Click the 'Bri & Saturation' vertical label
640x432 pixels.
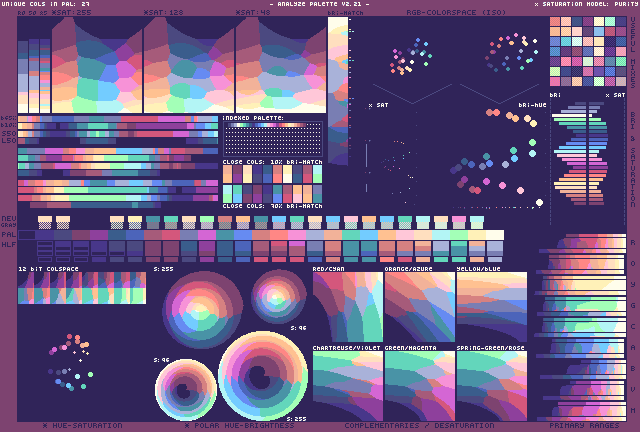coord(633,159)
